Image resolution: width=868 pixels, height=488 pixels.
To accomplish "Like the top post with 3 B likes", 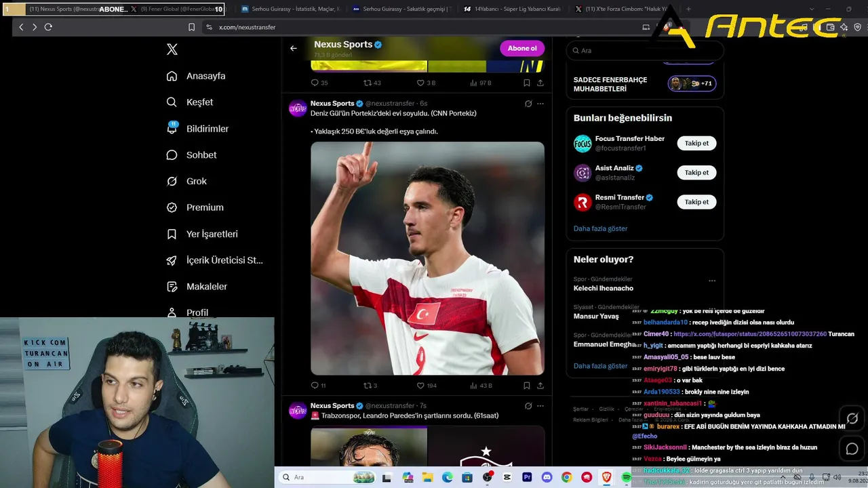I will point(426,83).
